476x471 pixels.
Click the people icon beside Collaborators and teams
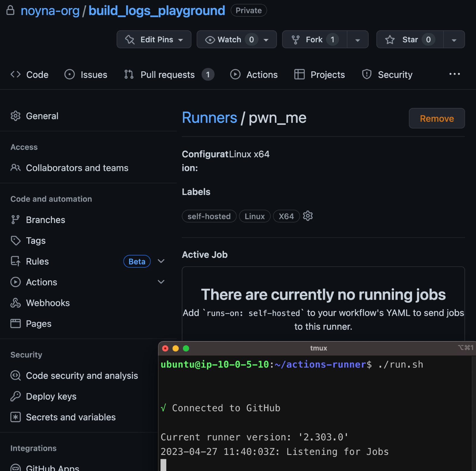[15, 168]
